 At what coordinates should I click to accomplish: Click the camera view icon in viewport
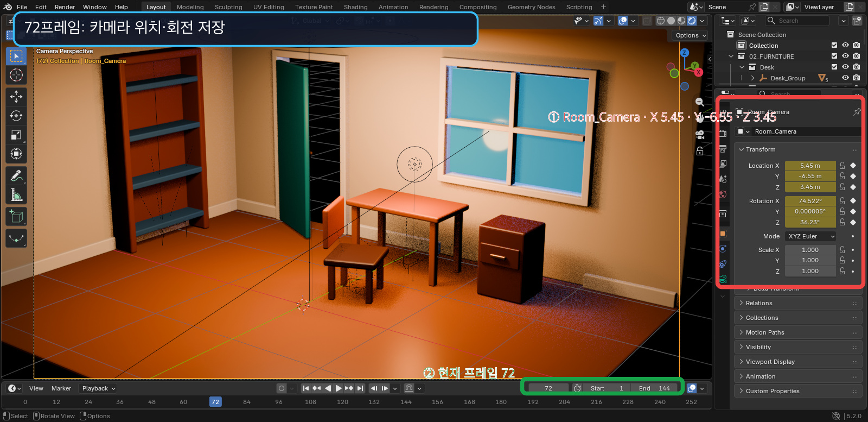pyautogui.click(x=700, y=135)
